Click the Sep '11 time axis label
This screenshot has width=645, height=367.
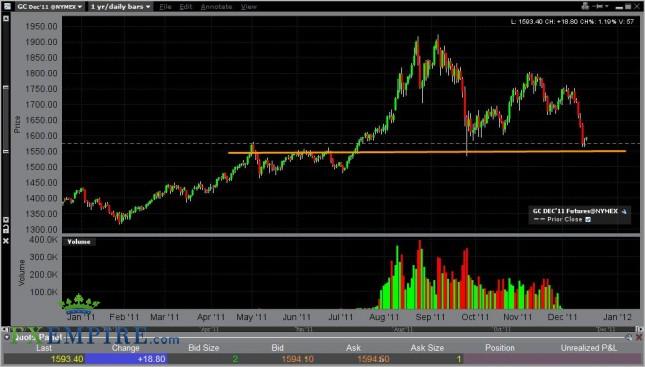tap(430, 317)
